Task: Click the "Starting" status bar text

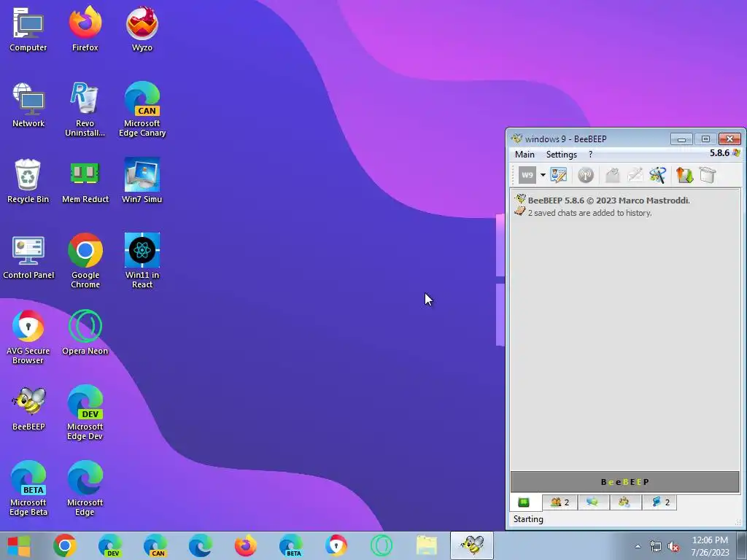Action: (528, 519)
